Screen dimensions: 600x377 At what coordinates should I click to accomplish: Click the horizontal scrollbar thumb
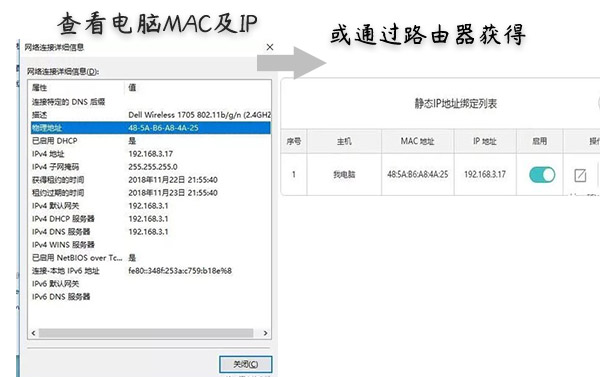tap(146, 333)
